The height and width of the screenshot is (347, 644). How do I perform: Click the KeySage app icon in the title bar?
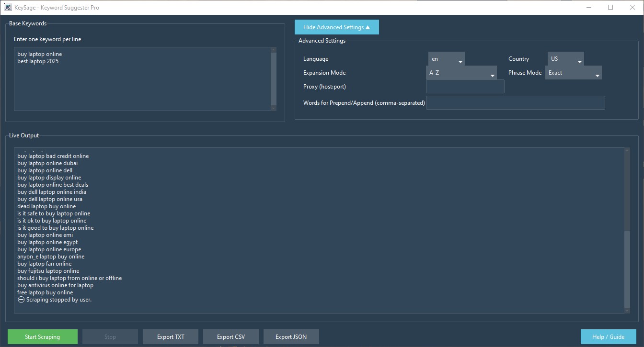click(x=7, y=7)
